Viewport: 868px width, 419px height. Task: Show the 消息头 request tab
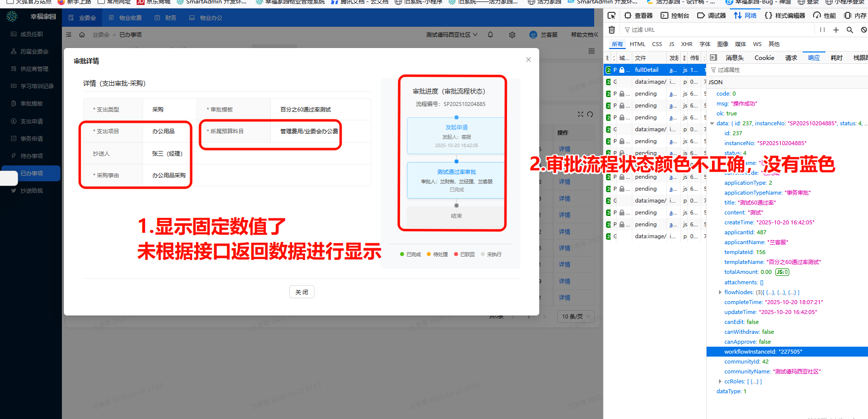735,58
